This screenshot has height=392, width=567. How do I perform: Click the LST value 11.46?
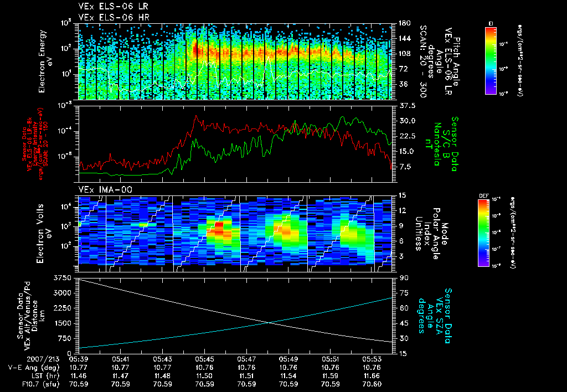point(79,376)
